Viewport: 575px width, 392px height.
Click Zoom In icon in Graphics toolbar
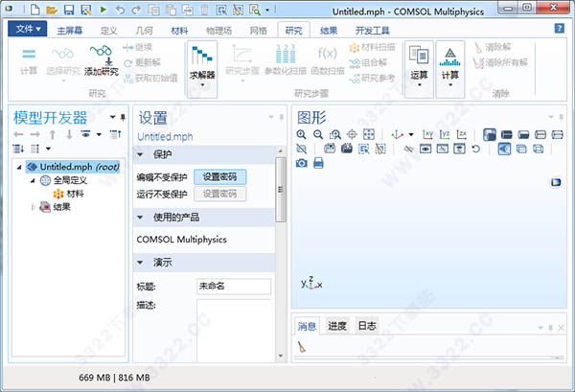302,135
